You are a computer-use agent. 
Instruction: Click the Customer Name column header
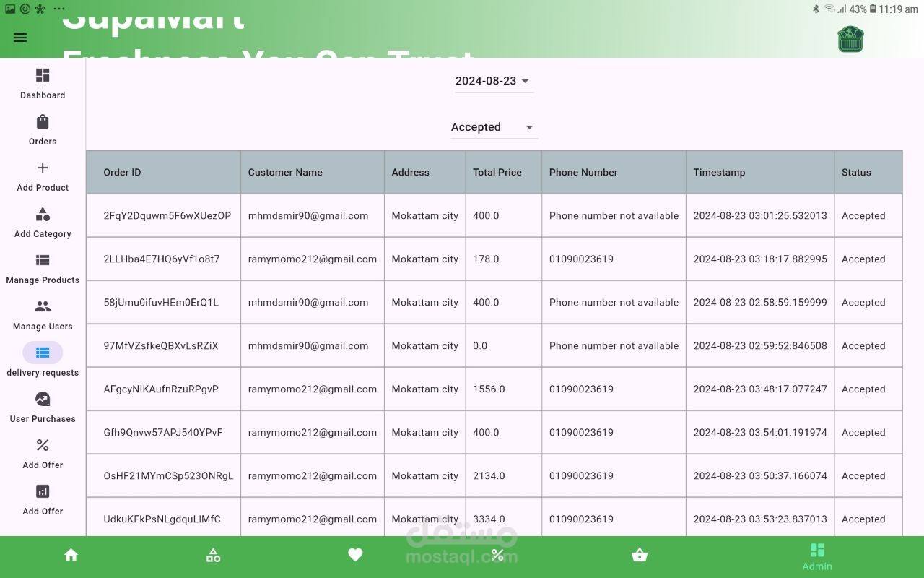(285, 172)
